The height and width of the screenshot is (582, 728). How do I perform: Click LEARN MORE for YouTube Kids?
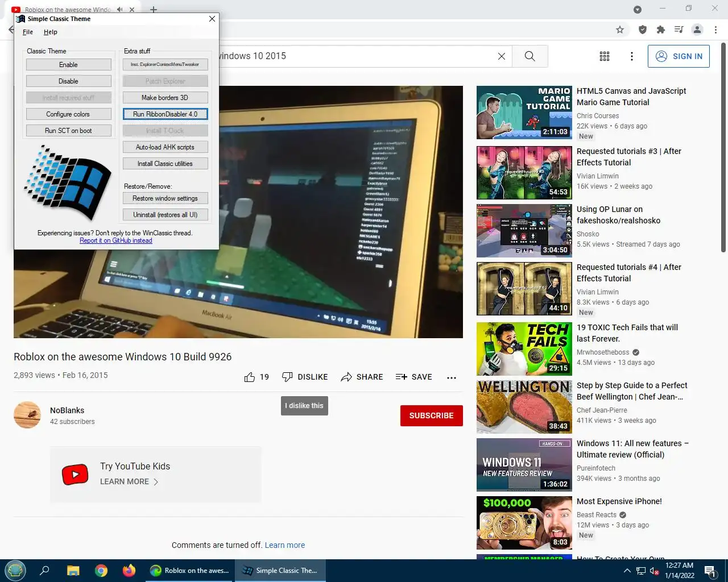pos(129,481)
